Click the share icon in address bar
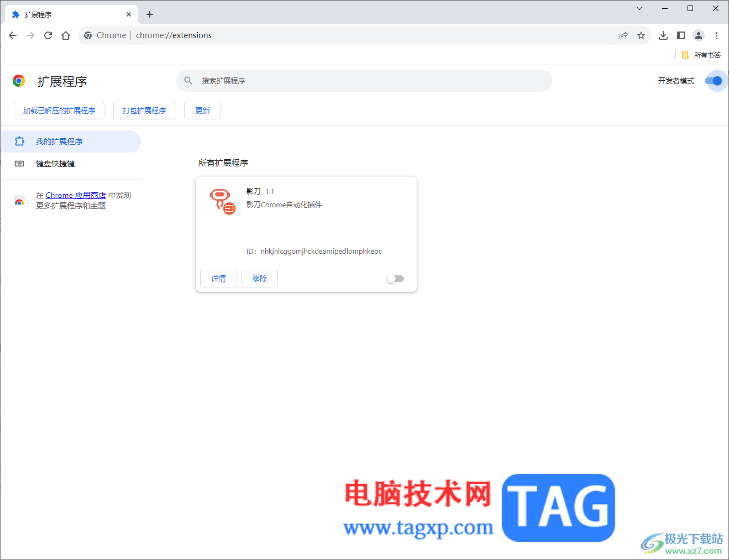Screen dimensions: 729x560 [x=623, y=35]
